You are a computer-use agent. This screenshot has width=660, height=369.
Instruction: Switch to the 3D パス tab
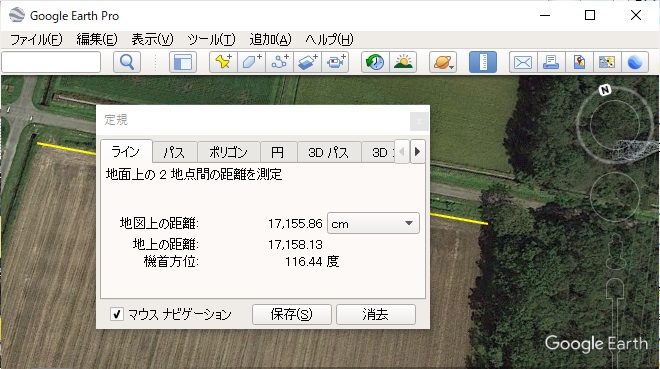tap(329, 152)
